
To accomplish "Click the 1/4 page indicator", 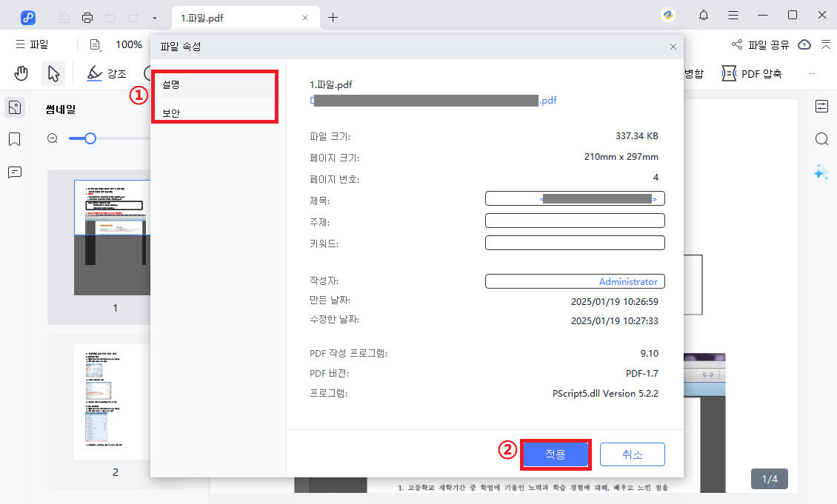I will pyautogui.click(x=769, y=479).
